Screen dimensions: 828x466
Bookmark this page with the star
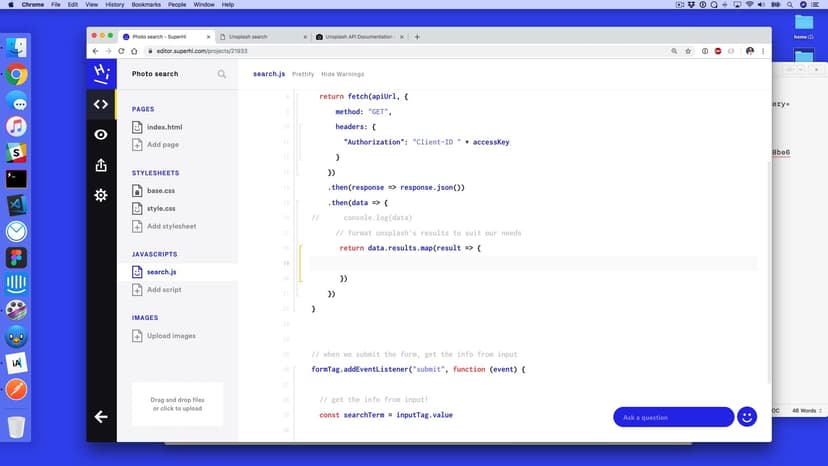pyautogui.click(x=688, y=50)
